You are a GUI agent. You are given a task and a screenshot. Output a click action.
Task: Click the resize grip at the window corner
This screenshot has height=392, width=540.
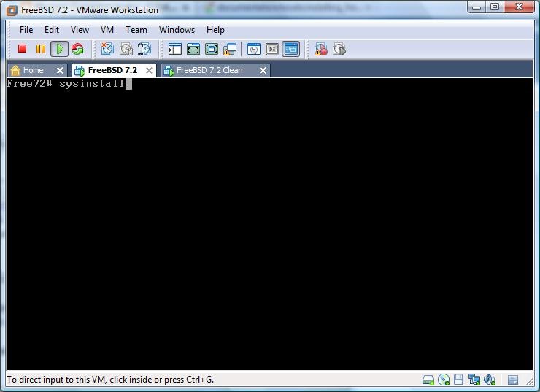click(529, 381)
